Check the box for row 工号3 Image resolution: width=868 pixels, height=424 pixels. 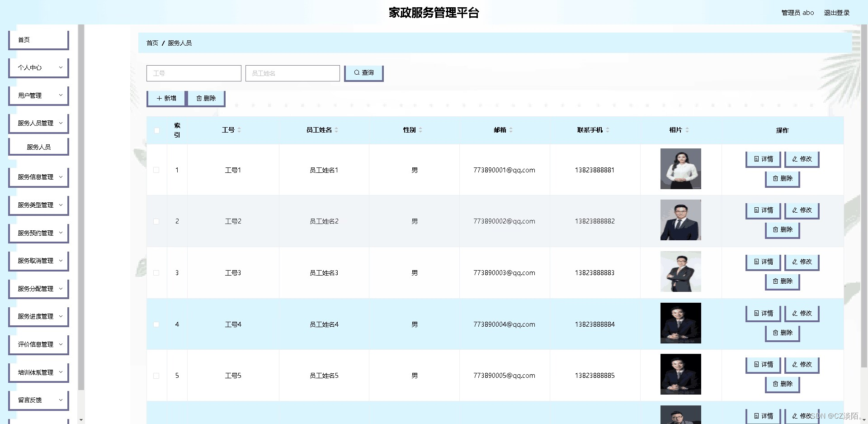(x=156, y=273)
